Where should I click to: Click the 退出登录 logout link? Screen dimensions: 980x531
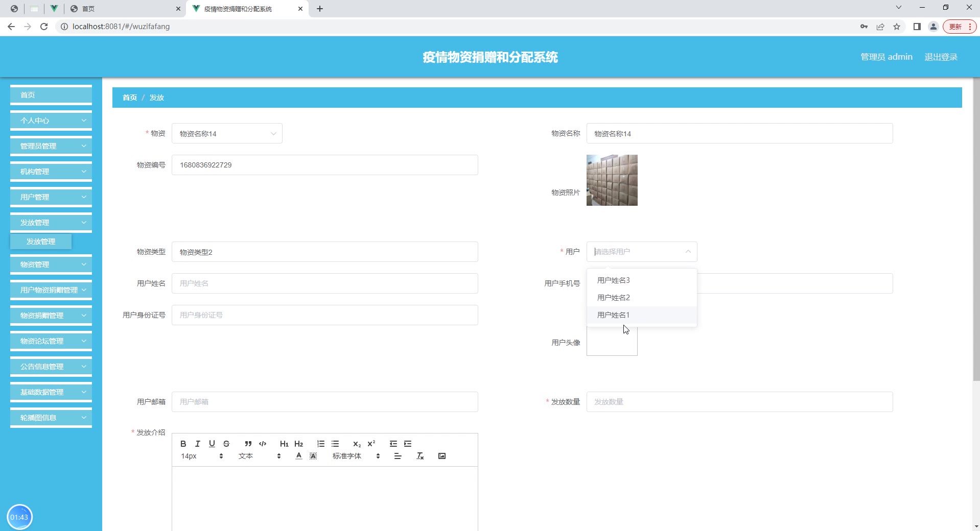pos(941,57)
